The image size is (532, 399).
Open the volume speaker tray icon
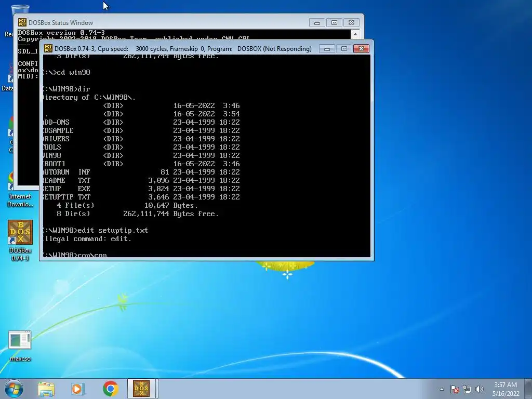tap(480, 389)
